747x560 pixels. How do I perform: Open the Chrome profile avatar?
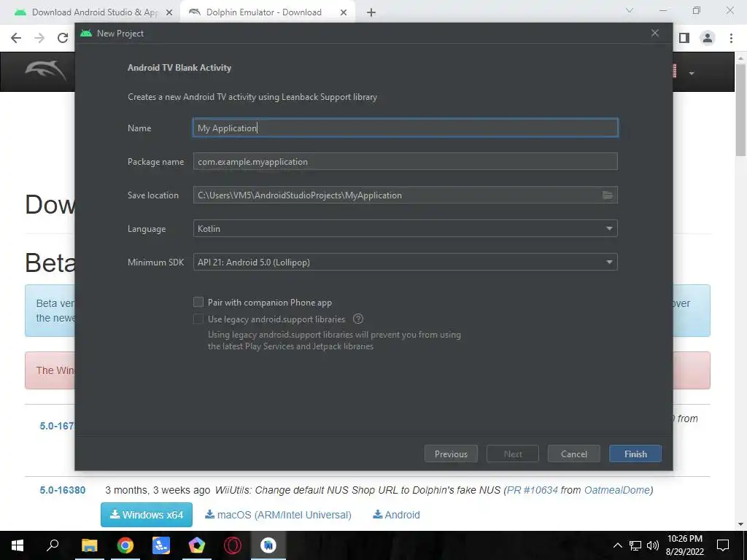(708, 38)
